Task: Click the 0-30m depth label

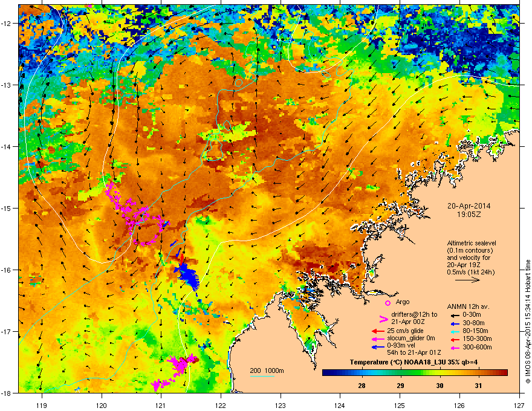Action: (472, 315)
